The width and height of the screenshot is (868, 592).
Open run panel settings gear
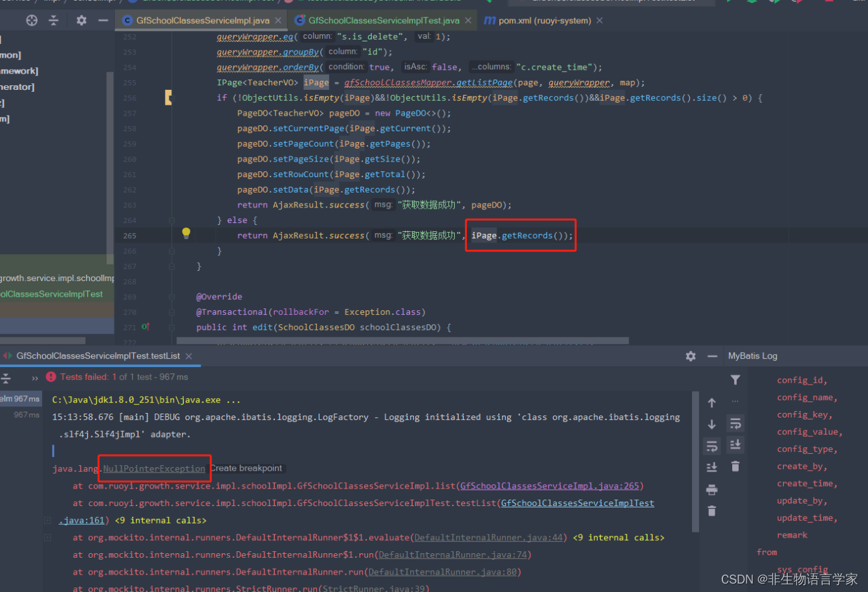(691, 356)
